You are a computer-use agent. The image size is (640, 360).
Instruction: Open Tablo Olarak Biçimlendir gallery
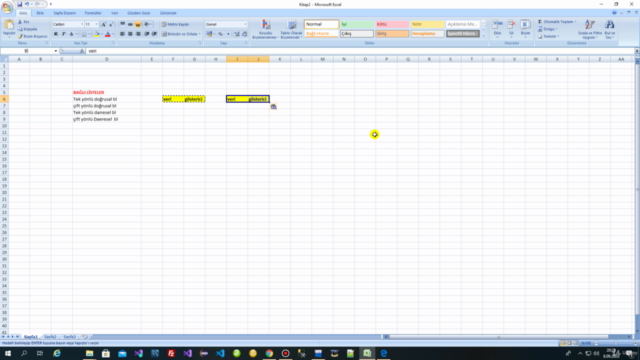[291, 29]
